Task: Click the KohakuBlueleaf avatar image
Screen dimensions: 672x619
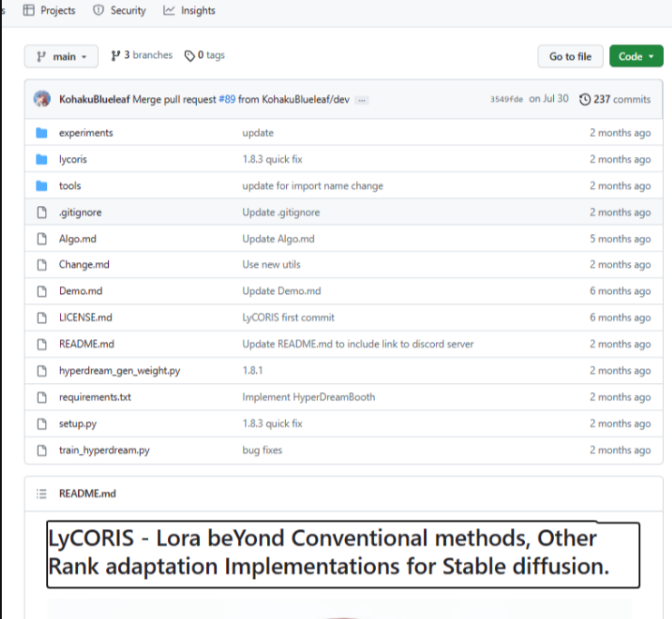Action: [x=42, y=99]
